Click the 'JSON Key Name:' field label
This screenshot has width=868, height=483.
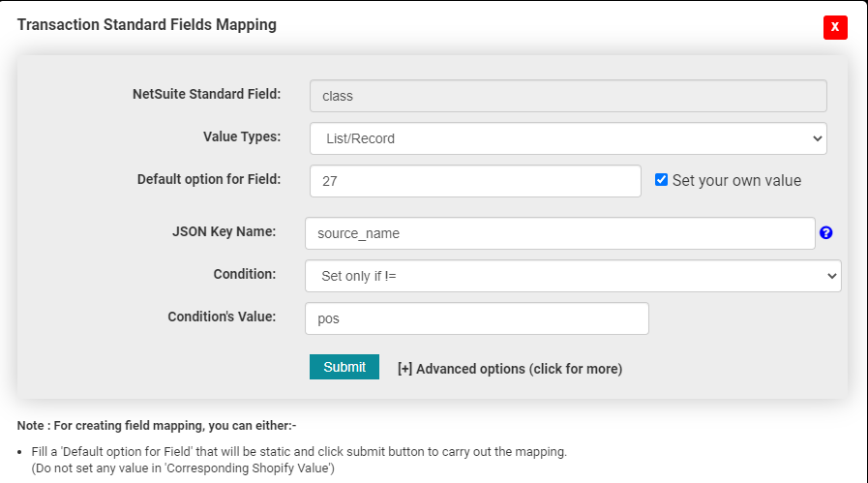click(224, 231)
